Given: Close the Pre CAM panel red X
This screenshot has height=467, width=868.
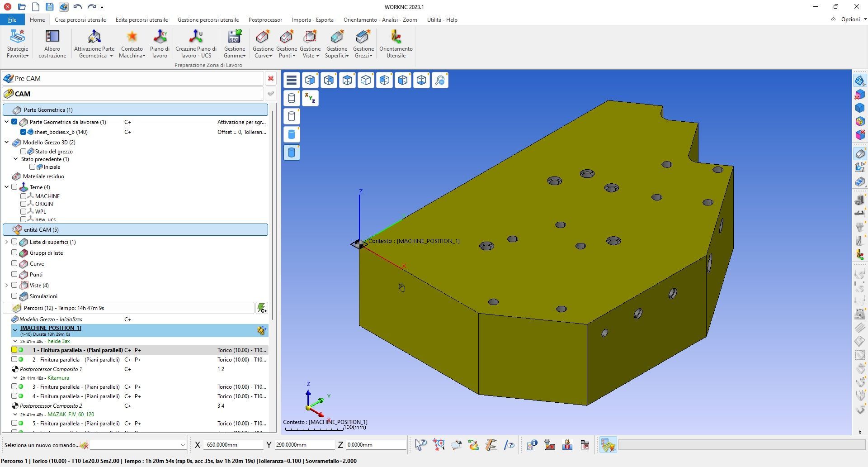Looking at the screenshot, I should coord(271,78).
